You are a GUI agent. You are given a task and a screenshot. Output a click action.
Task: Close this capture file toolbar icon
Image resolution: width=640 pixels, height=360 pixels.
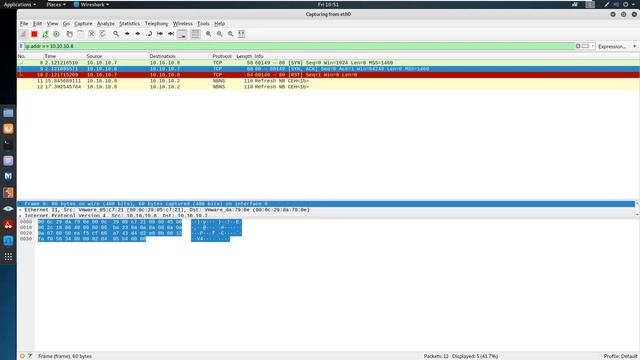click(x=91, y=34)
